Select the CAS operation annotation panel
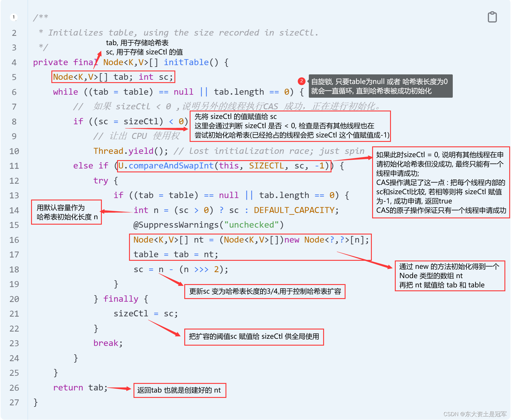 pyautogui.click(x=441, y=183)
